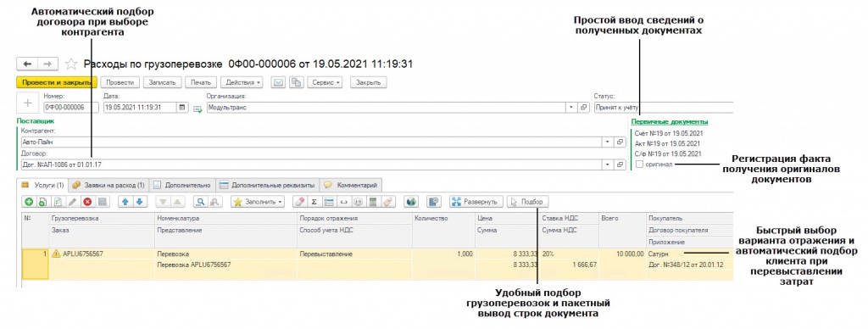Screen dimensions: 868x329
Task: Click the edit pencil icon in table toolbar
Action: 72,202
